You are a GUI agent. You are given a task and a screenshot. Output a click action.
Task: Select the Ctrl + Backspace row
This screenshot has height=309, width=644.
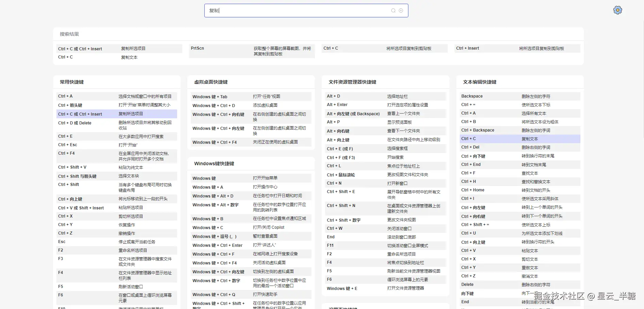(520, 130)
